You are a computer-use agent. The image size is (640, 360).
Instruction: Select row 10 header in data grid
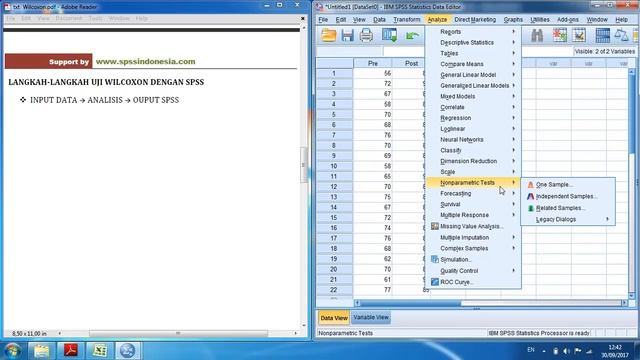334,166
